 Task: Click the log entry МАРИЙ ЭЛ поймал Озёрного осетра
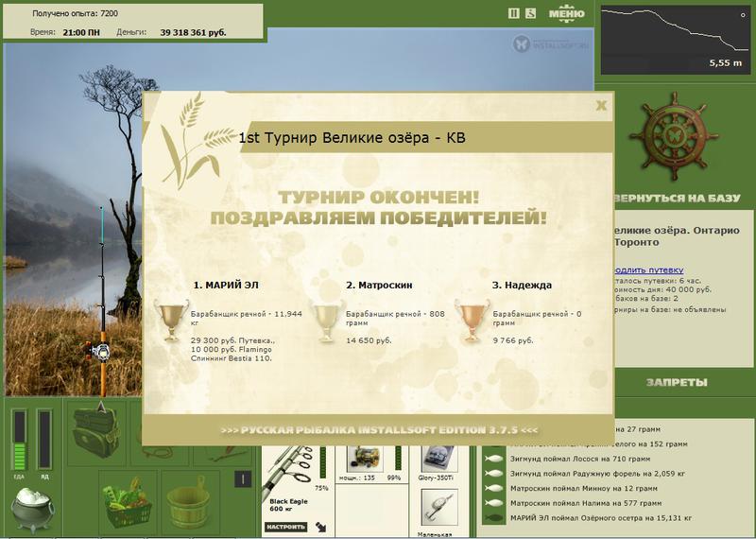601,518
